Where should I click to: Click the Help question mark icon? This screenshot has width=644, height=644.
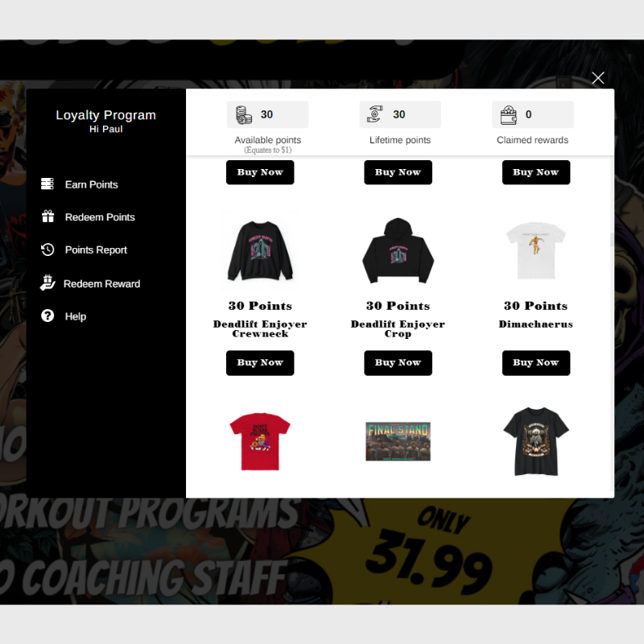[x=47, y=316]
